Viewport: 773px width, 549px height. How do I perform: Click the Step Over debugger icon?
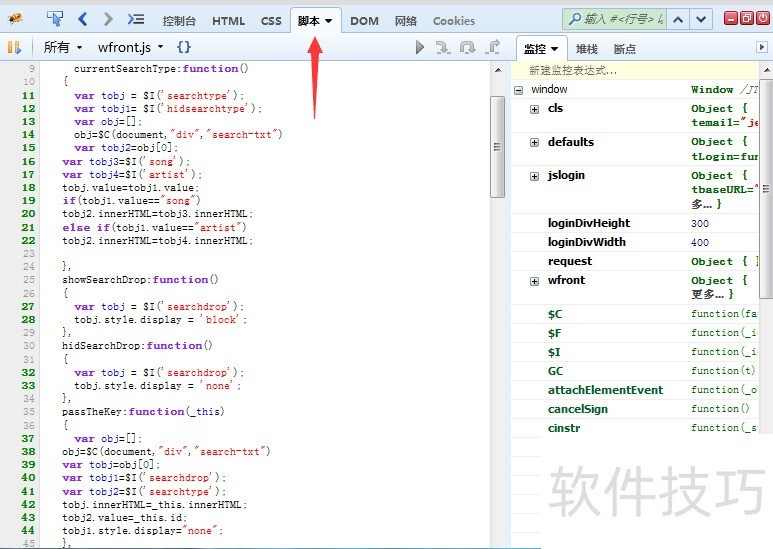(x=468, y=47)
